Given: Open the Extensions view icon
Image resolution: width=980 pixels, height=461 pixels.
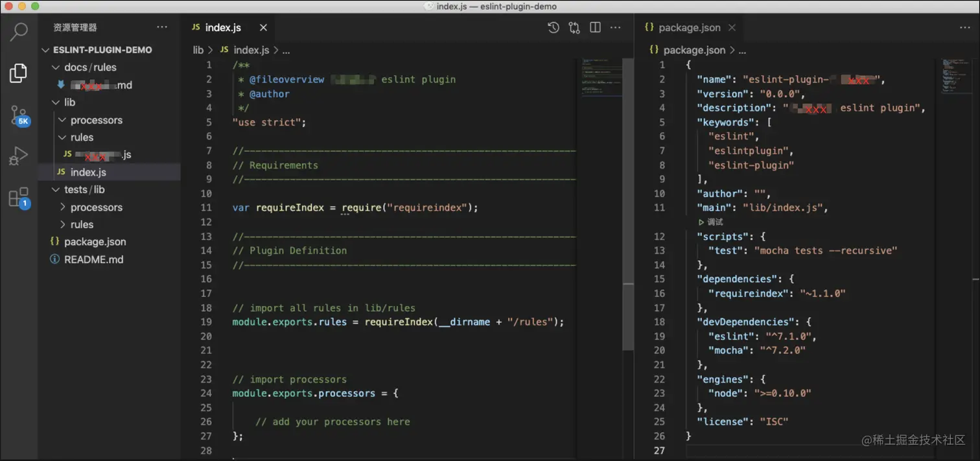Looking at the screenshot, I should (x=19, y=197).
